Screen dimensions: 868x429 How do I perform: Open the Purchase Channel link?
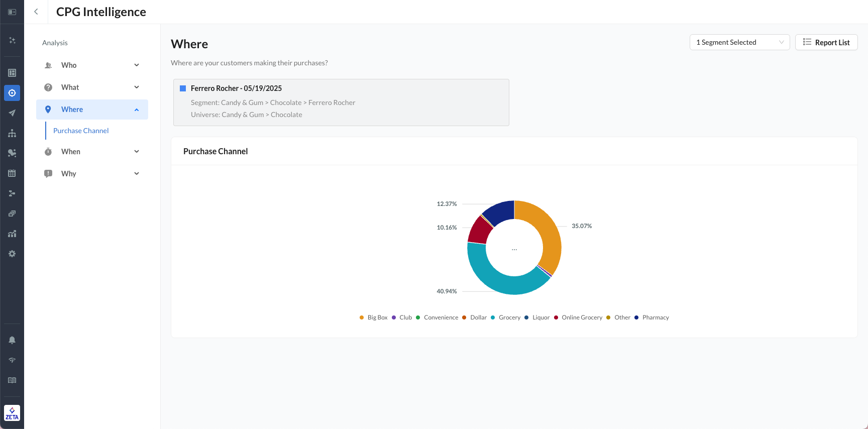[81, 131]
